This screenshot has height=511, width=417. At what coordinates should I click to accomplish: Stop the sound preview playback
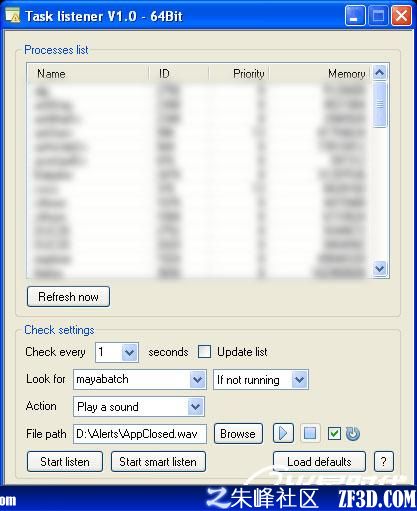click(310, 433)
